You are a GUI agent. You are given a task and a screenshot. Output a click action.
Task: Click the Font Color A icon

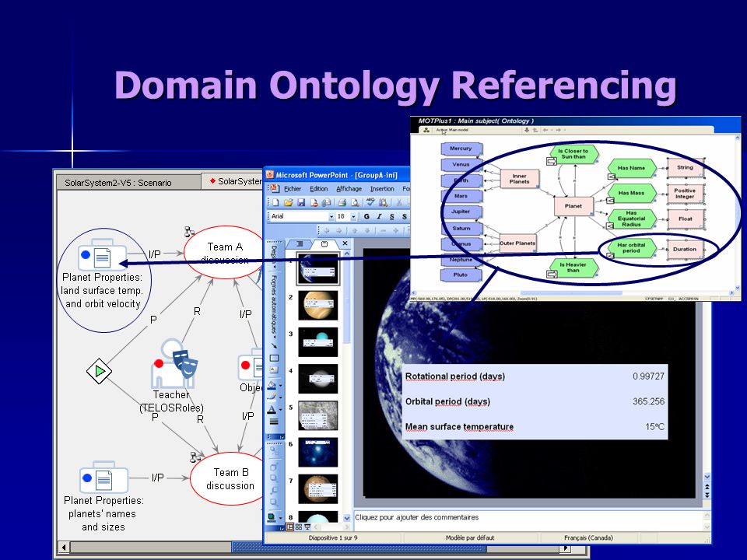[272, 410]
